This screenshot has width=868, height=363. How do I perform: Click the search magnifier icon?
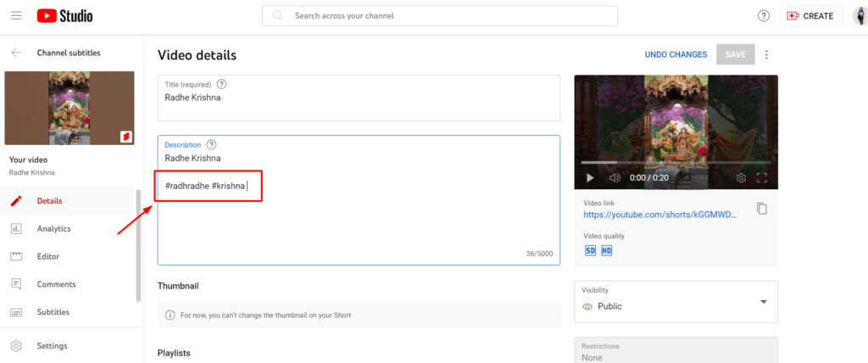(278, 16)
